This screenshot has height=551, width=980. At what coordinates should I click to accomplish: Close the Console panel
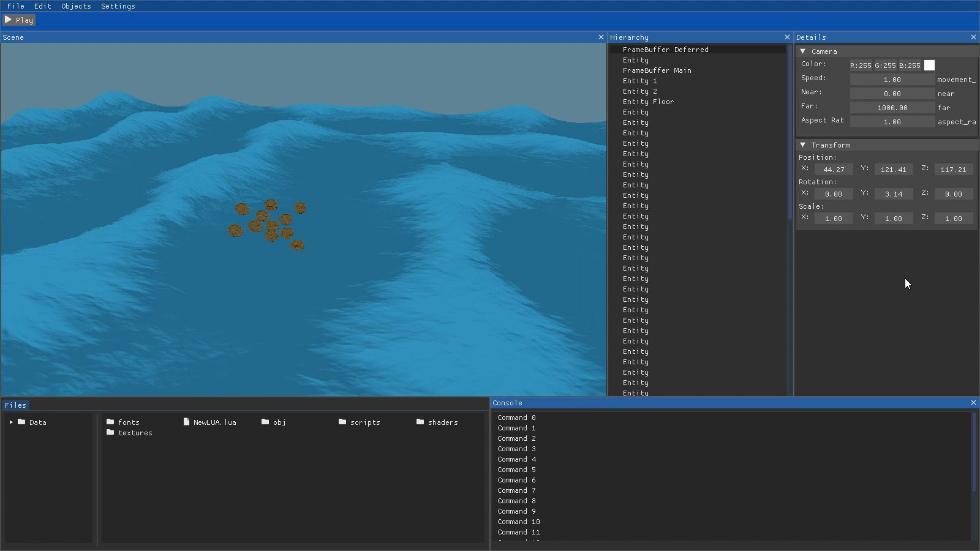pos(973,403)
